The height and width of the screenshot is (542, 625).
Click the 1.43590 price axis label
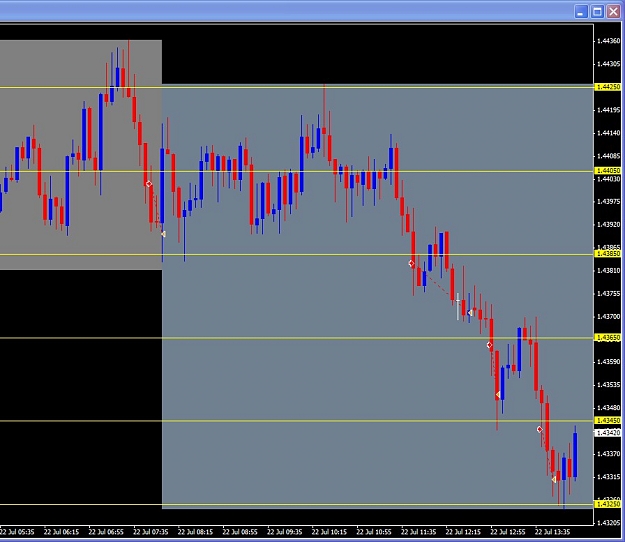point(608,362)
